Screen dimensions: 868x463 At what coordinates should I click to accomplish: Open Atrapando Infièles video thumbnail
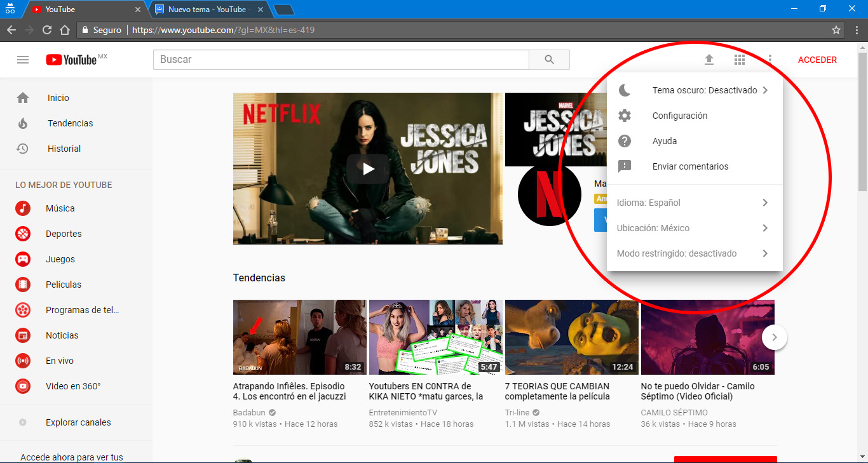coord(300,337)
